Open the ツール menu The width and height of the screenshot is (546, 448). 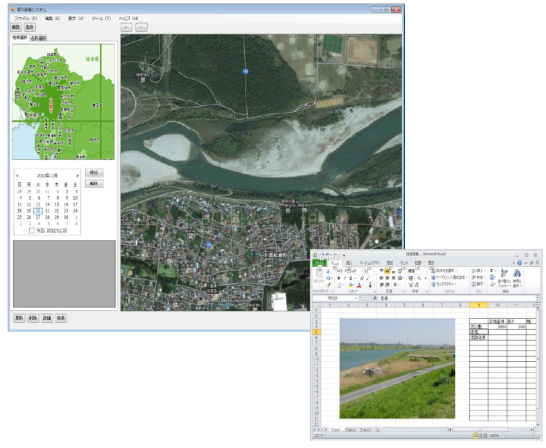[x=101, y=18]
